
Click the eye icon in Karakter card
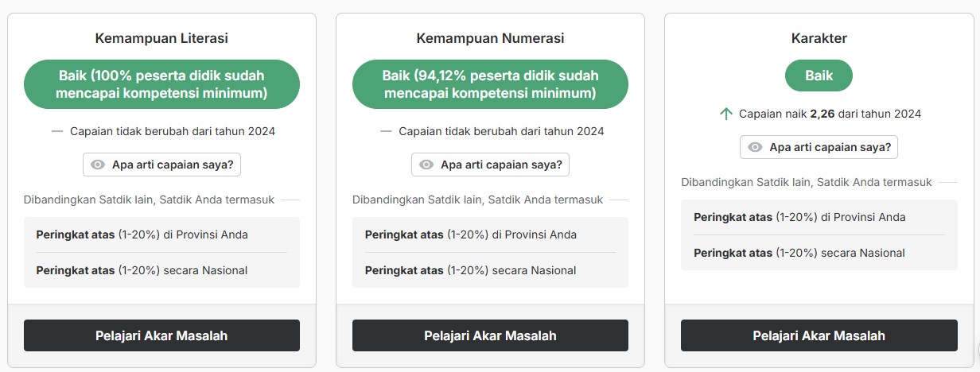[x=755, y=147]
